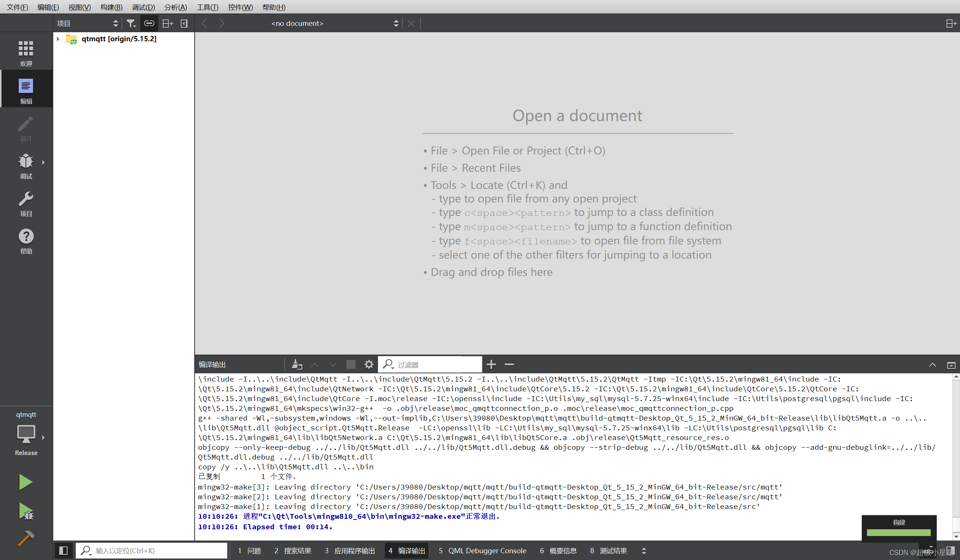This screenshot has width=960, height=560.
Task: Open the Release kit selector
Action: click(x=25, y=438)
